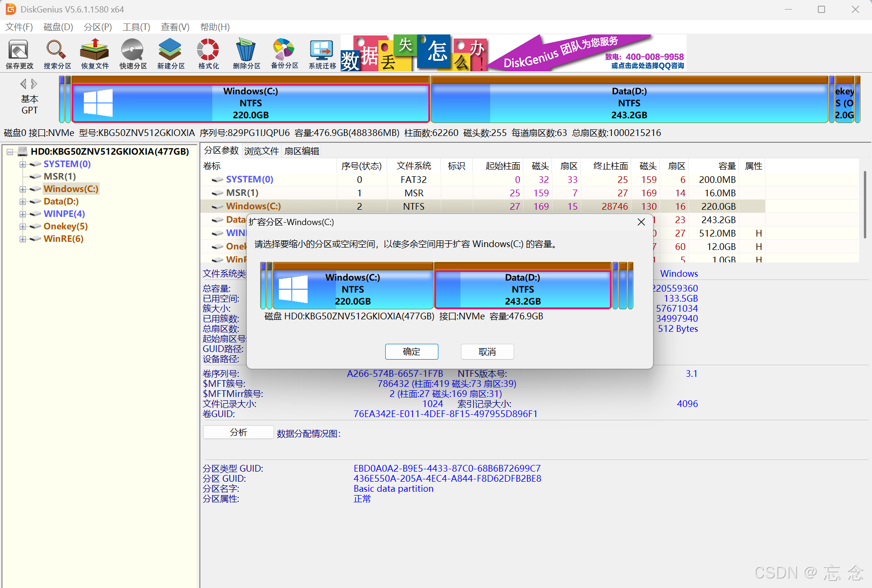
Task: Click the SYSTEM(0) partition icon in table
Action: 218,180
